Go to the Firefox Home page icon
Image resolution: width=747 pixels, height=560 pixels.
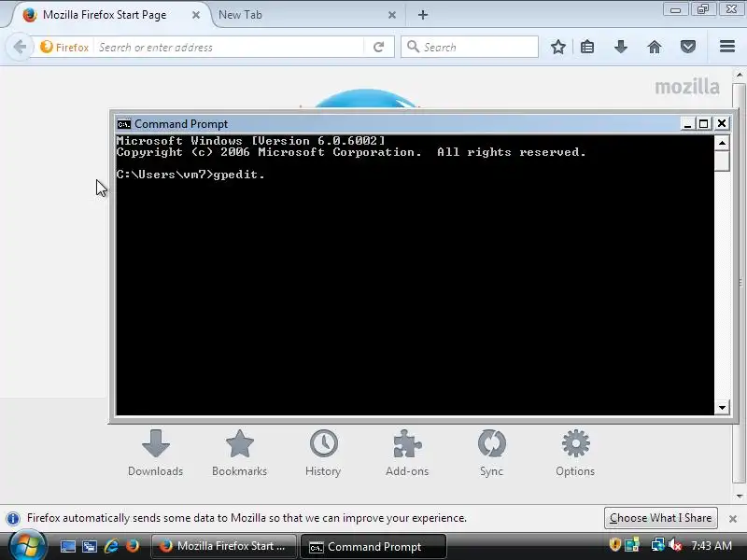coord(655,48)
